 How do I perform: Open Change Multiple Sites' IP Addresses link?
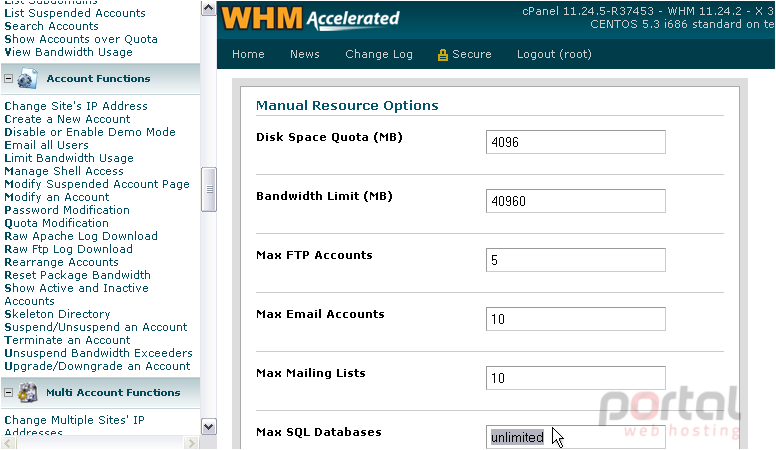pyautogui.click(x=74, y=425)
